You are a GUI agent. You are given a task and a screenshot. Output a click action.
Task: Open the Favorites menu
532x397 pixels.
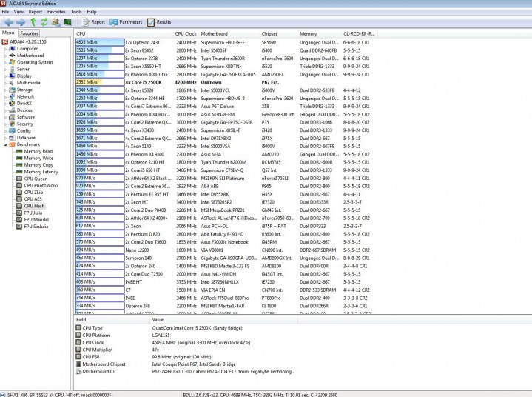(x=56, y=12)
